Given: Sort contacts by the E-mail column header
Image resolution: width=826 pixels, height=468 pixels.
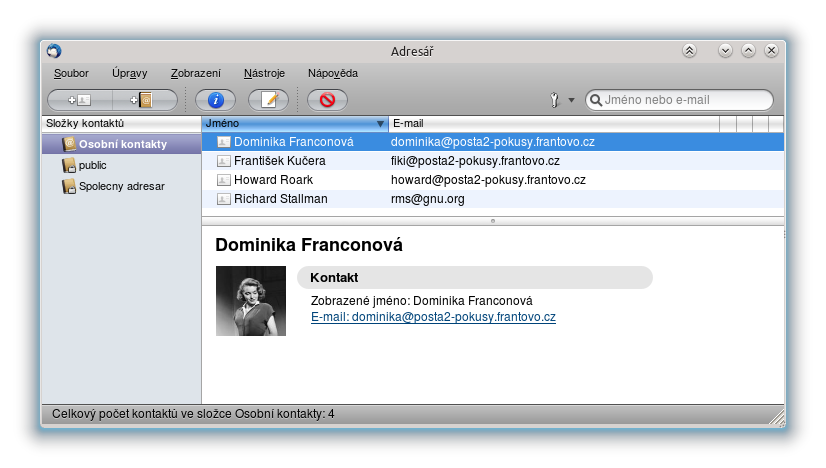Looking at the screenshot, I should coord(552,123).
